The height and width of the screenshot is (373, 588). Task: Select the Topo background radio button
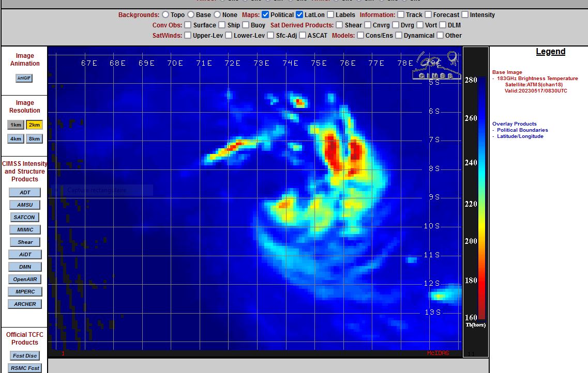[x=165, y=15]
